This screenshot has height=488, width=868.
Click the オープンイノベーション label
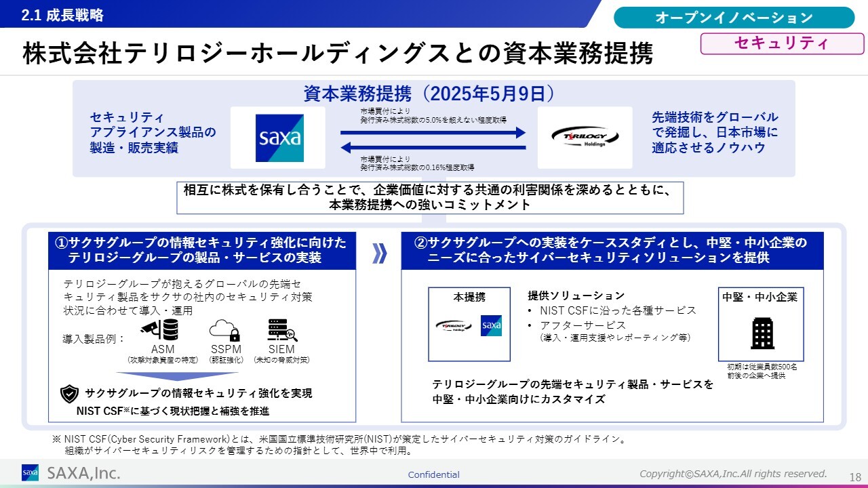(734, 18)
